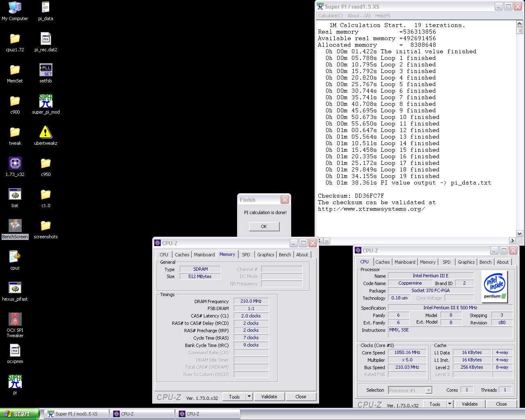Select the first CPU-Z taskbar button
The image size is (525, 420).
click(142, 414)
